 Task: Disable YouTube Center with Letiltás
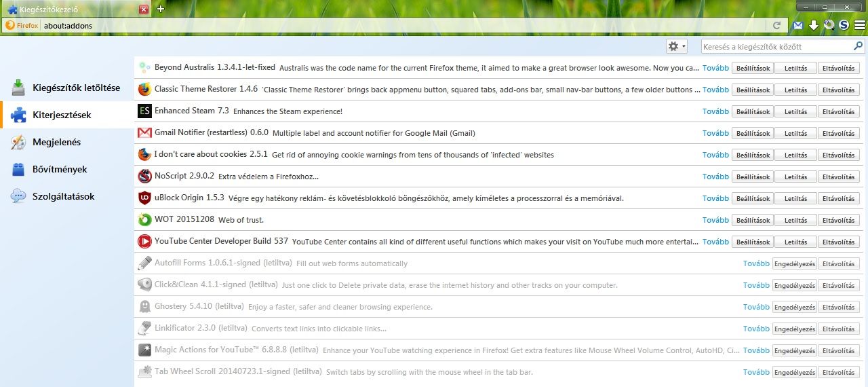pyautogui.click(x=795, y=242)
